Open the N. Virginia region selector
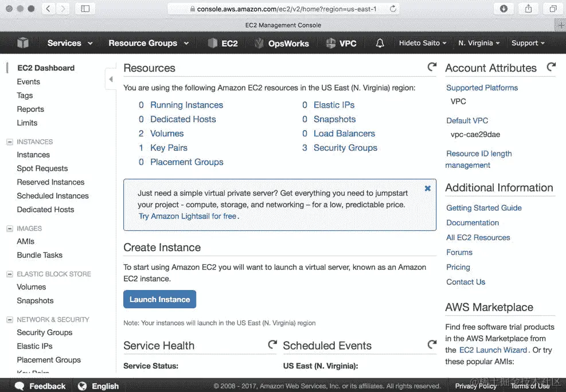Viewport: 566px width, 392px height. (x=479, y=43)
